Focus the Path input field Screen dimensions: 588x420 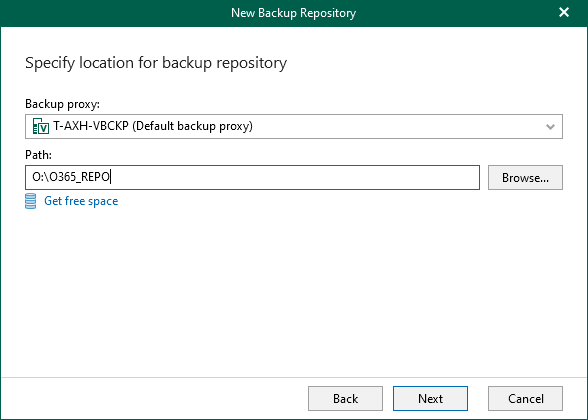coord(252,177)
